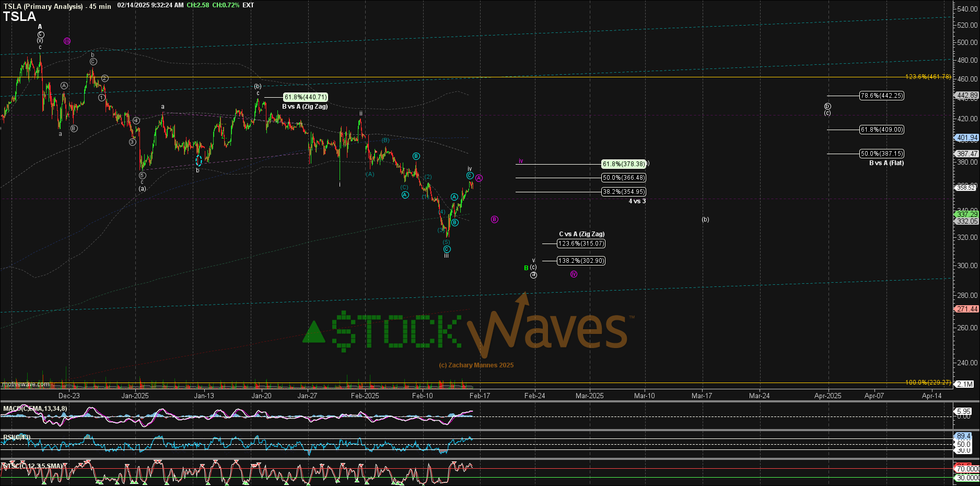Click the MACD(C,EMA,13,34,8) indicator label
This screenshot has width=980, height=486.
click(x=35, y=409)
